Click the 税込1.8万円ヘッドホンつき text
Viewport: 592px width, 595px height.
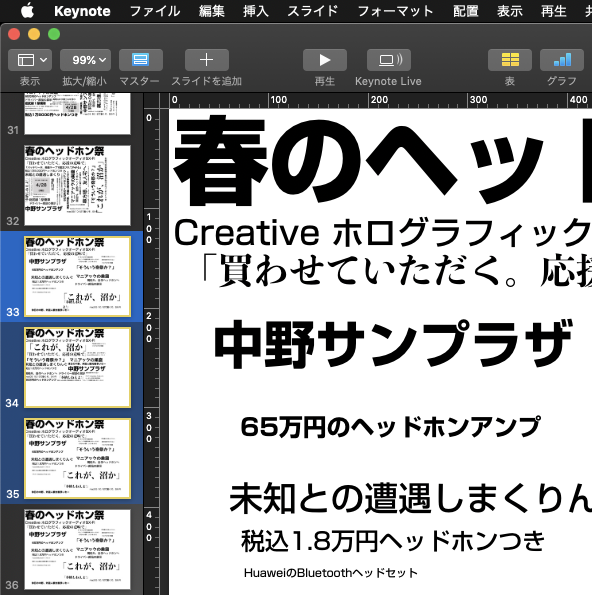click(393, 541)
